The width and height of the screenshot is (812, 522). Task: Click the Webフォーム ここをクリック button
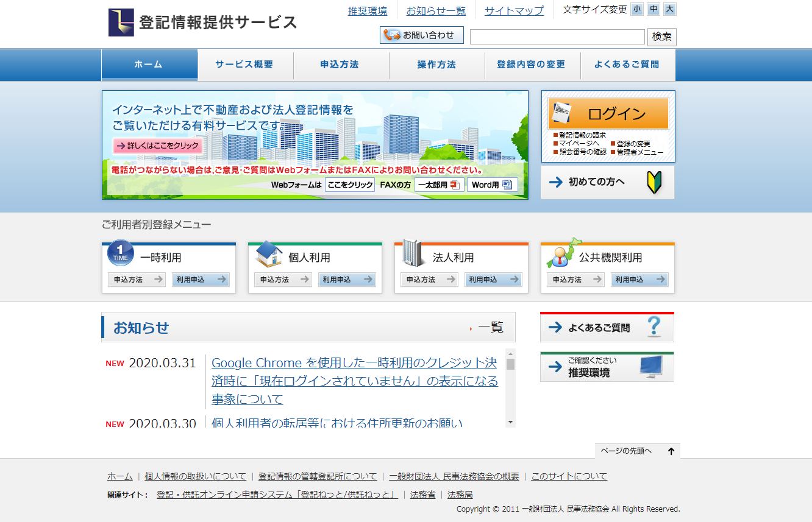click(x=350, y=185)
